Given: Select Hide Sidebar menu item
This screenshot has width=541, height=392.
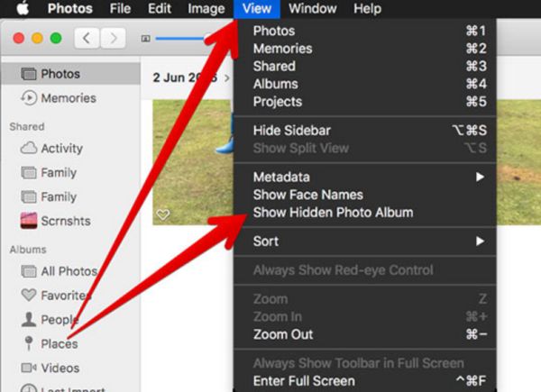Looking at the screenshot, I should pyautogui.click(x=365, y=131).
